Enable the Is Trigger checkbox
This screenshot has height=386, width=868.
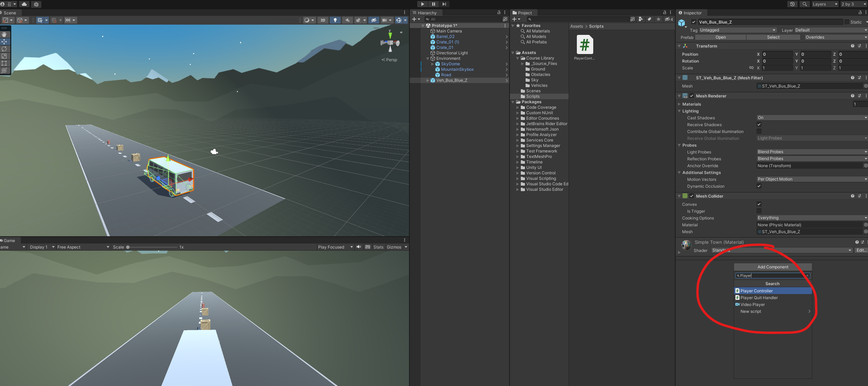tap(759, 211)
